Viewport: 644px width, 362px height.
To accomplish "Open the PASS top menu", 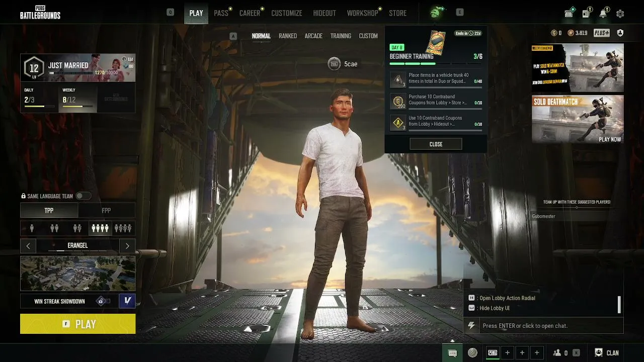I will point(221,13).
